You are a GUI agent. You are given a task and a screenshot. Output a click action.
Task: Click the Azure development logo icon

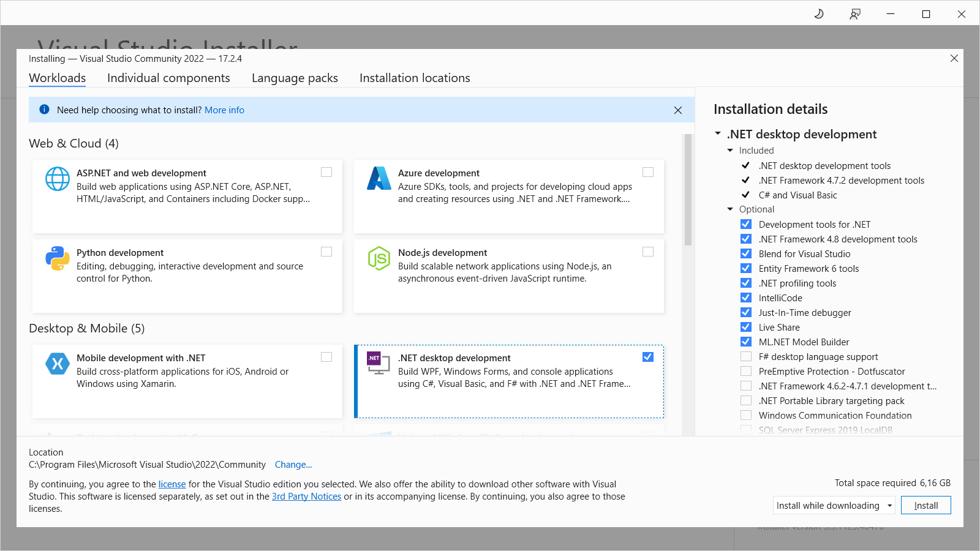379,178
